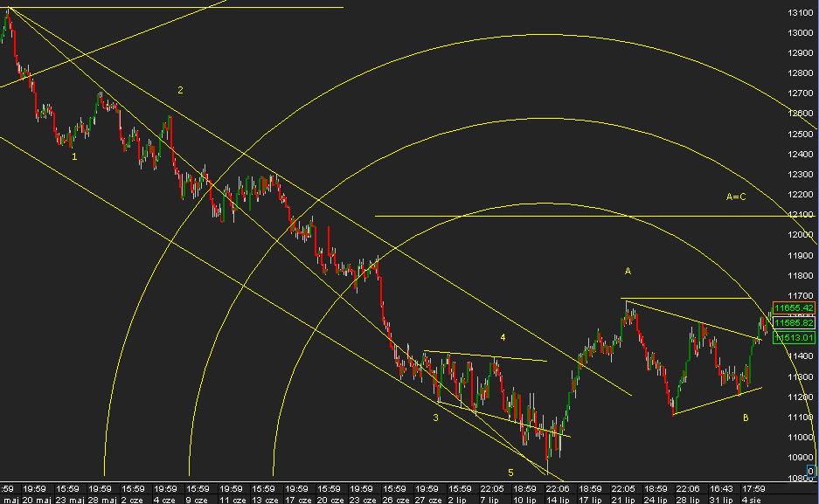Image resolution: width=819 pixels, height=504 pixels.
Task: Click the 4 sie date label
Action: (752, 500)
